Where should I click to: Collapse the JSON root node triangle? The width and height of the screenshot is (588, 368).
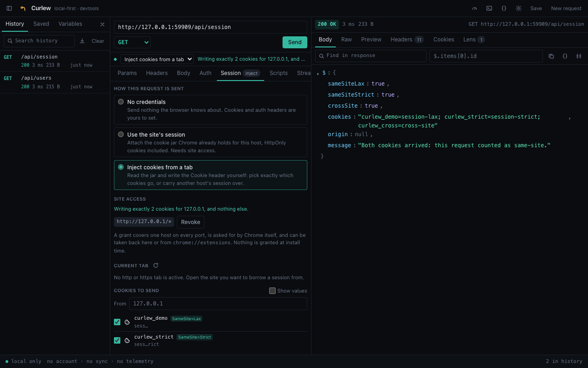pyautogui.click(x=318, y=74)
